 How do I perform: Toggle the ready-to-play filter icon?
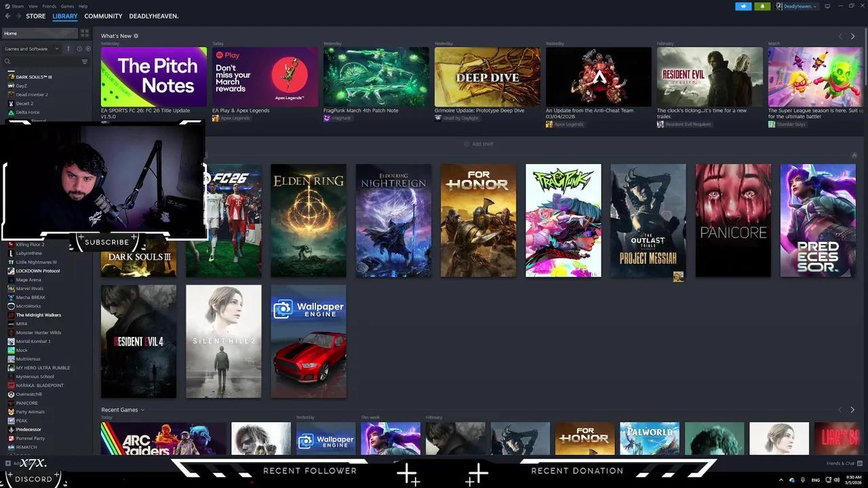[87, 49]
